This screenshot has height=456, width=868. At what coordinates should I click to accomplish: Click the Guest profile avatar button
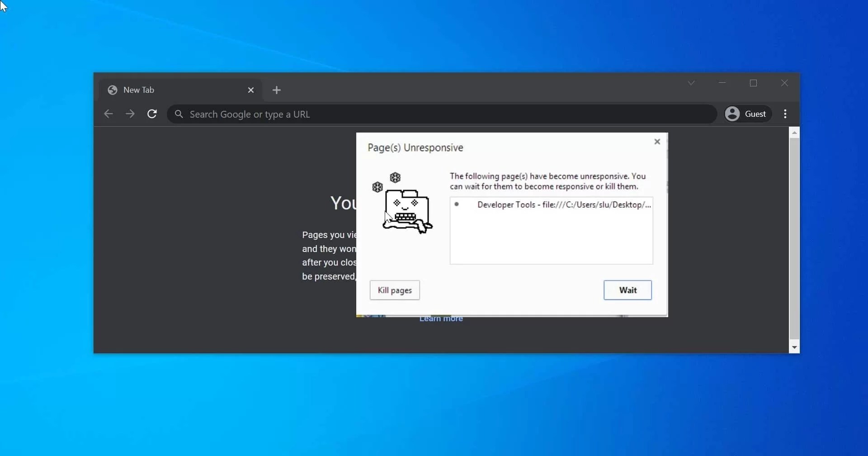[x=747, y=114]
